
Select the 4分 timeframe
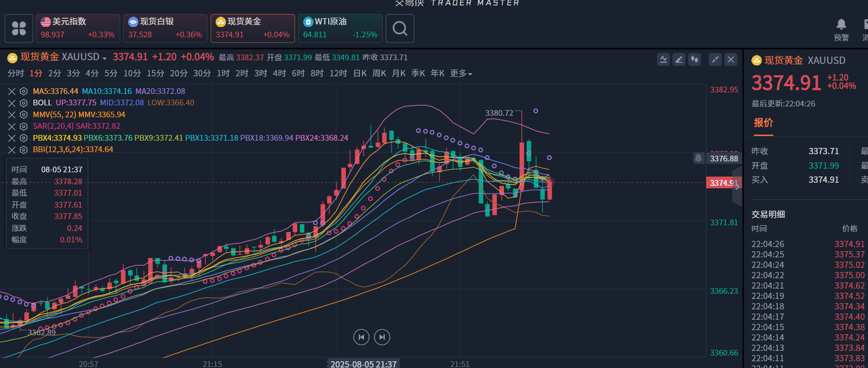tap(92, 74)
